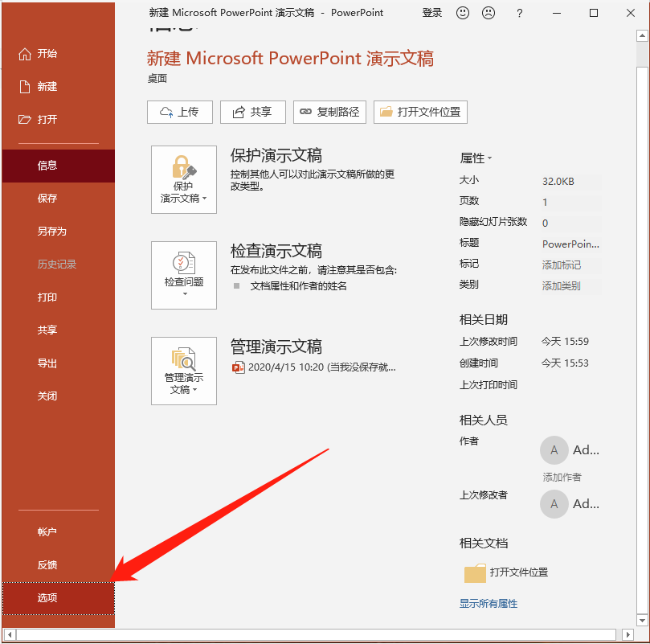650x644 pixels.
Task: Click the 登录 sign-in link
Action: pyautogui.click(x=432, y=13)
